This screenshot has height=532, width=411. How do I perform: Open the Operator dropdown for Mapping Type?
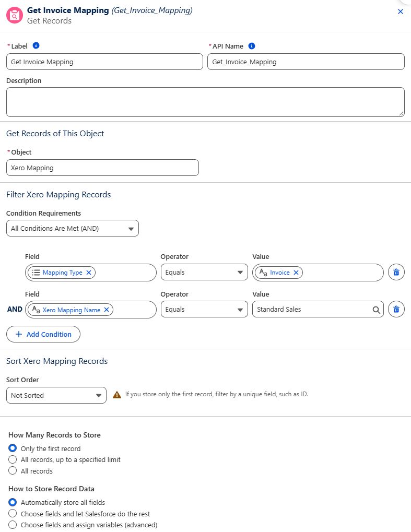pyautogui.click(x=204, y=272)
